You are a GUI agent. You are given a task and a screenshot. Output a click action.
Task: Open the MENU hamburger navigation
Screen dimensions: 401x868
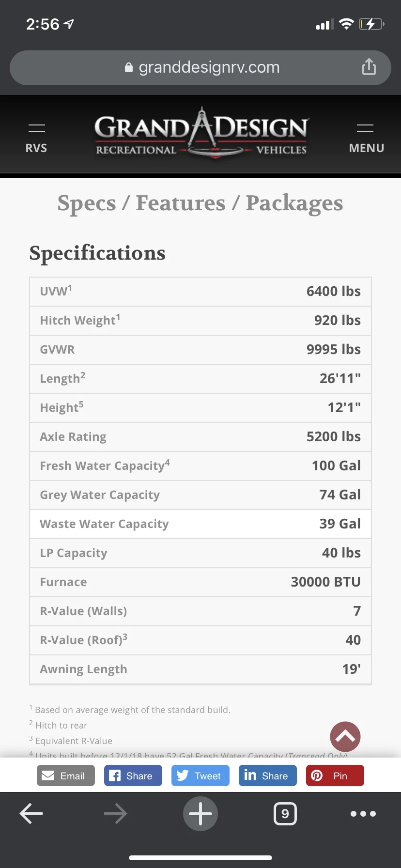pos(366,138)
